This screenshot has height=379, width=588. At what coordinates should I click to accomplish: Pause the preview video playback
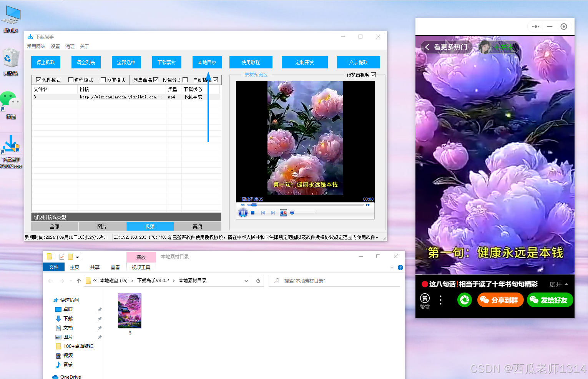(x=243, y=213)
